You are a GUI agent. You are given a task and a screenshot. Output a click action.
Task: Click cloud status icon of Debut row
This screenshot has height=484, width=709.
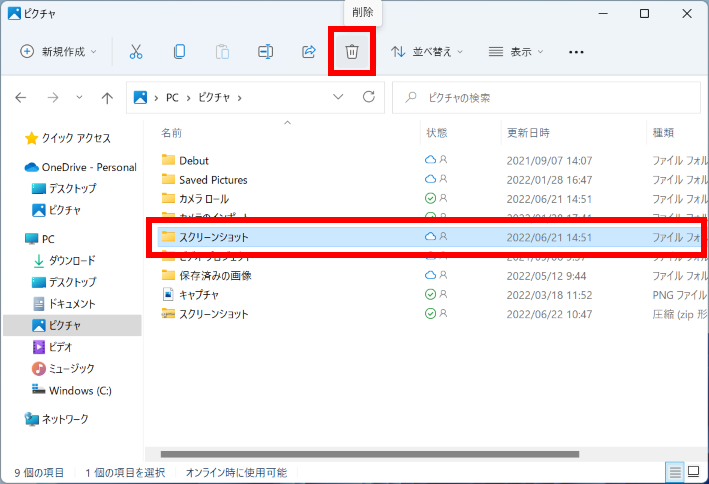pyautogui.click(x=430, y=160)
